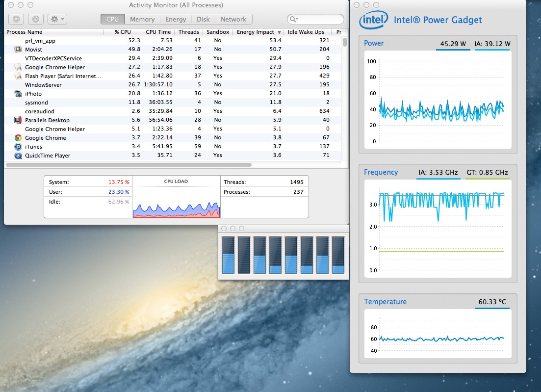This screenshot has width=541, height=392.
Task: Click the horizontal scrollbar under process list
Action: [129, 165]
